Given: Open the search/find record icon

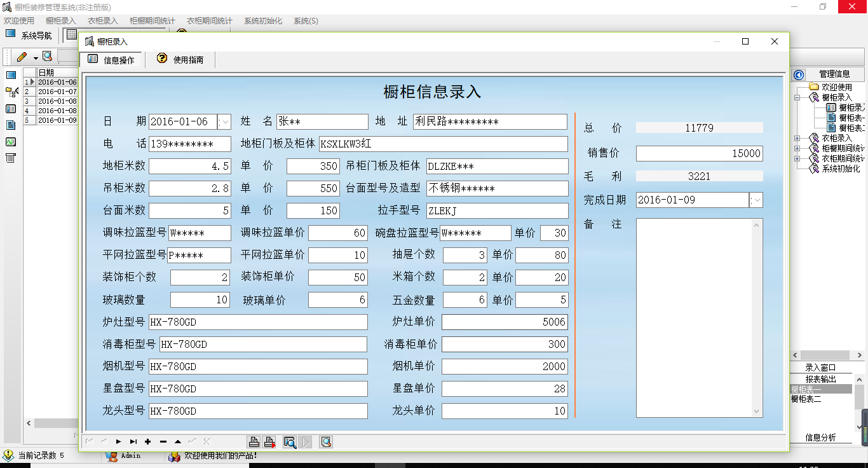Looking at the screenshot, I should click(290, 442).
